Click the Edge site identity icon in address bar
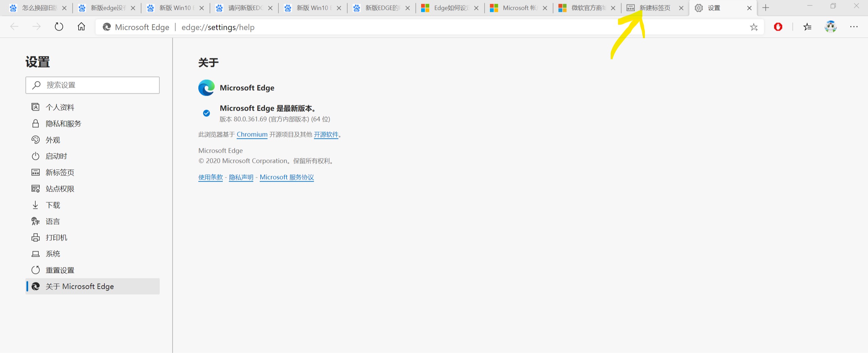Screen dimensions: 868x353 point(107,27)
